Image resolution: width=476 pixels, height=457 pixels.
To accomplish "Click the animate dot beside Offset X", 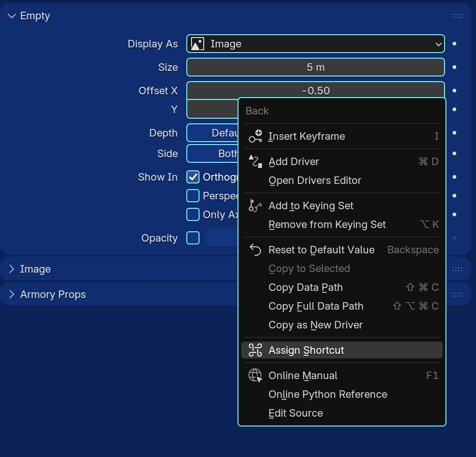I will point(454,91).
